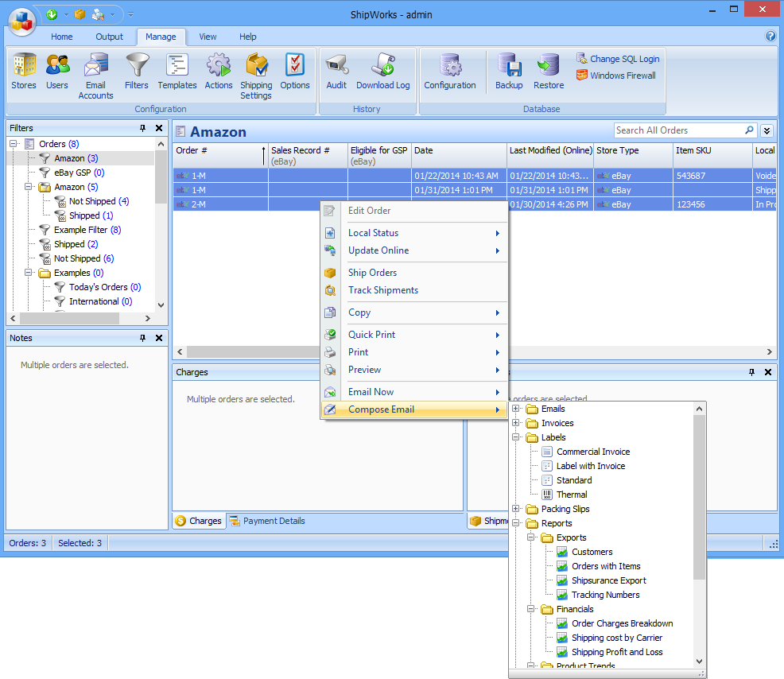Click the Backup database icon
Image resolution: width=784 pixels, height=679 pixels.
(509, 72)
